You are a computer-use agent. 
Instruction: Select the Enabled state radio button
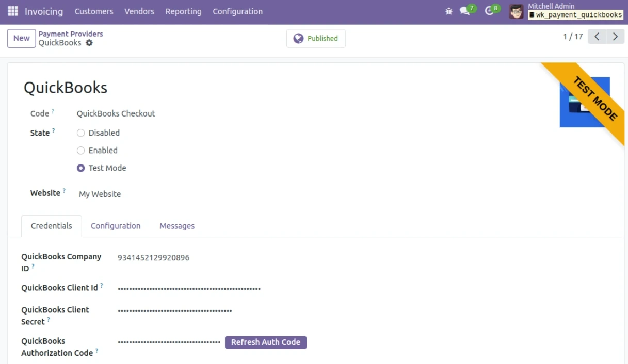click(x=80, y=150)
